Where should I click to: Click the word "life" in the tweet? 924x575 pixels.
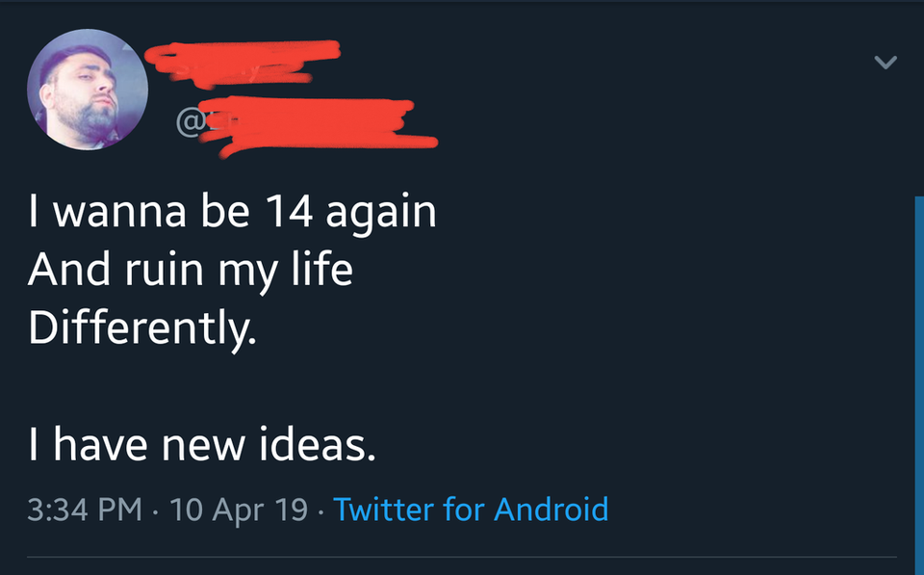tap(322, 271)
